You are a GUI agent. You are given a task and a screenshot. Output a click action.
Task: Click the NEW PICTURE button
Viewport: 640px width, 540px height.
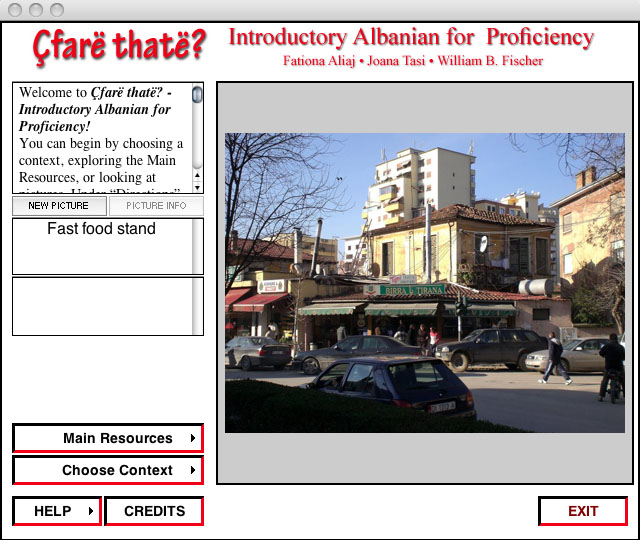(59, 206)
